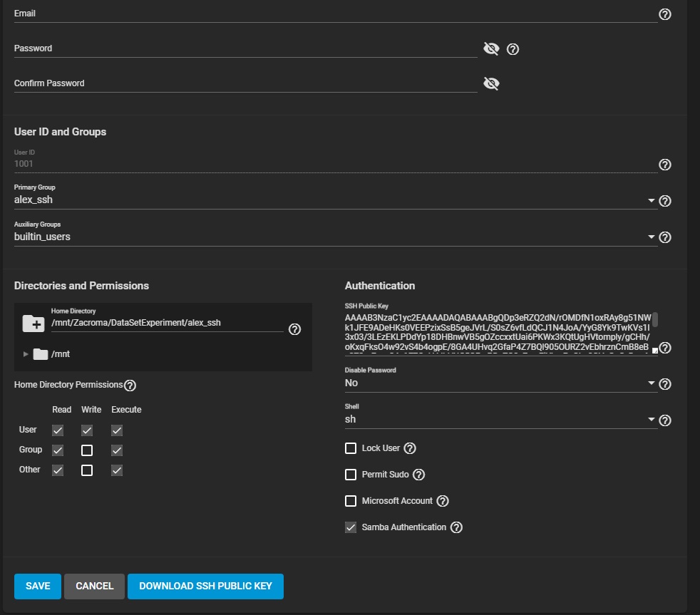The width and height of the screenshot is (700, 615).
Task: Click into the Email input field
Action: (336, 14)
